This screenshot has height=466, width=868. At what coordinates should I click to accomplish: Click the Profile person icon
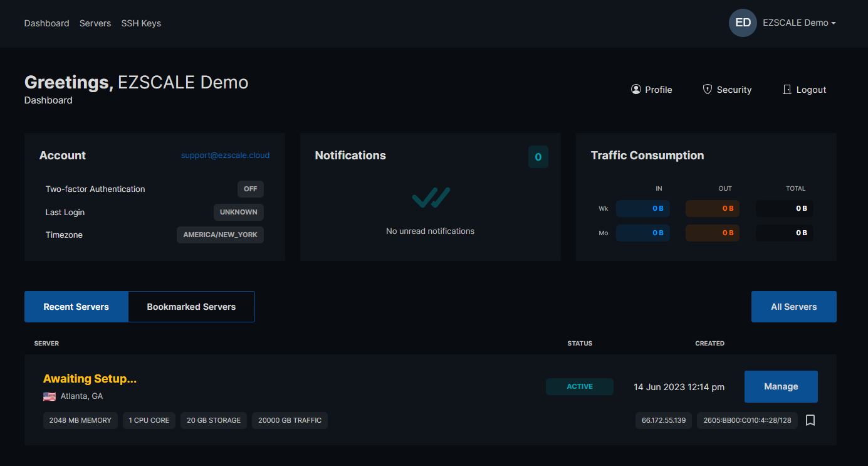[636, 90]
